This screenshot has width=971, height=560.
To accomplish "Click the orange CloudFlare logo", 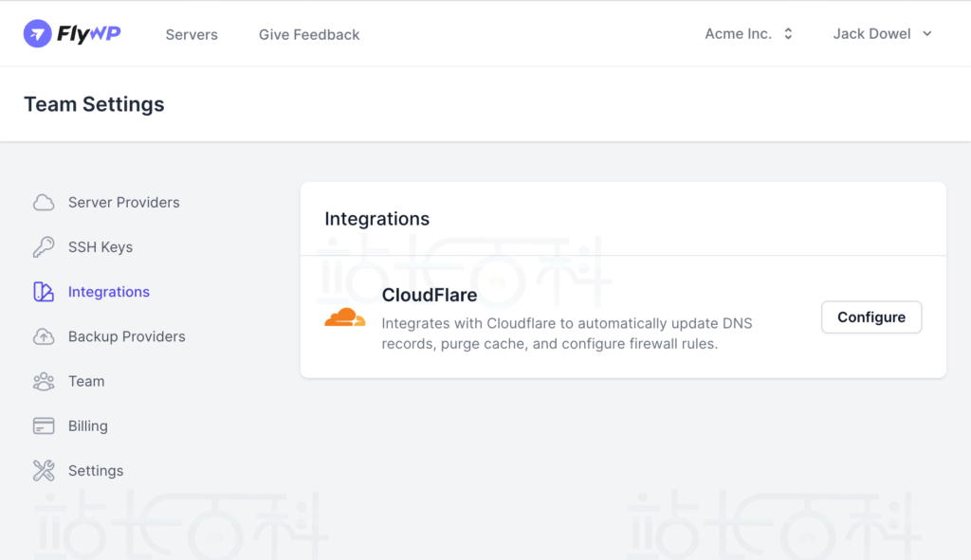I will (x=345, y=318).
